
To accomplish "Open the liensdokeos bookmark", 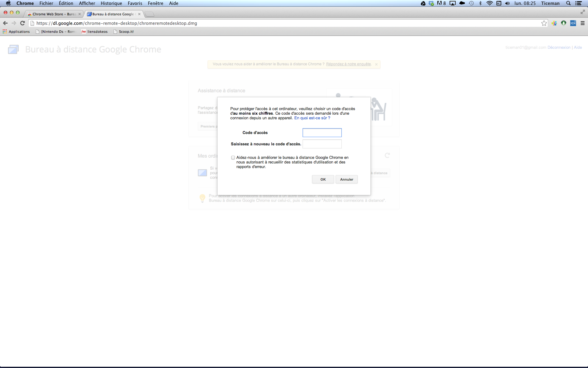I will pyautogui.click(x=95, y=32).
